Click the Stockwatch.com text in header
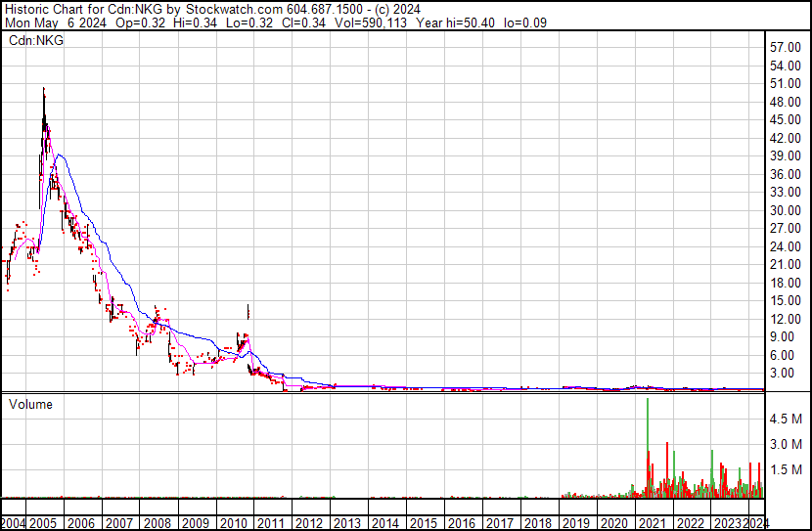The width and height of the screenshot is (812, 531). tap(235, 10)
